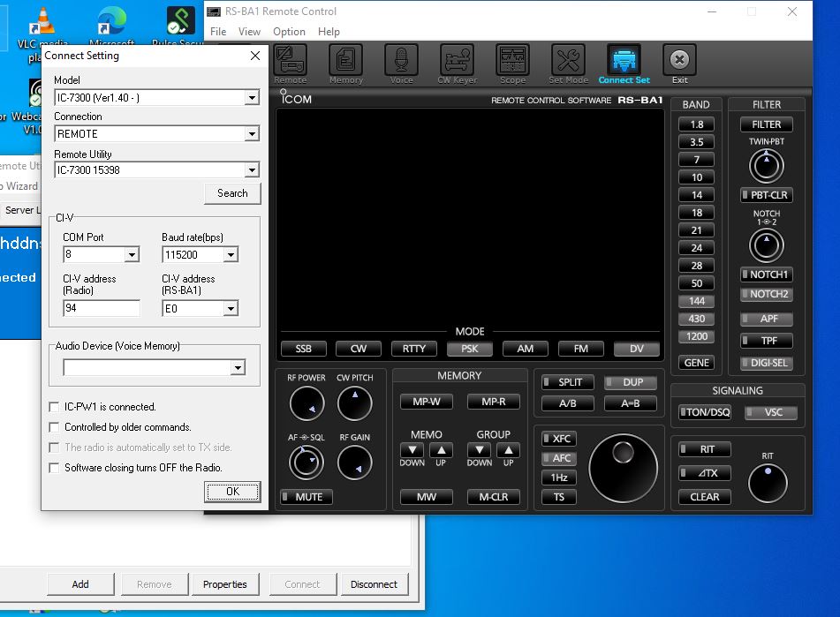Open the View menu
Image resolution: width=840 pixels, height=617 pixels.
tap(249, 32)
